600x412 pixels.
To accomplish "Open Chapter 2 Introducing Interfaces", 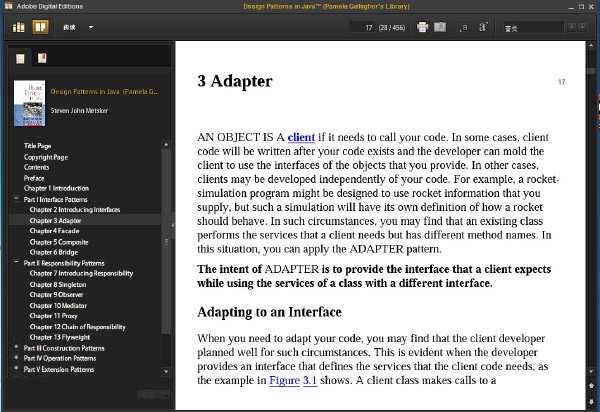I will pos(75,210).
